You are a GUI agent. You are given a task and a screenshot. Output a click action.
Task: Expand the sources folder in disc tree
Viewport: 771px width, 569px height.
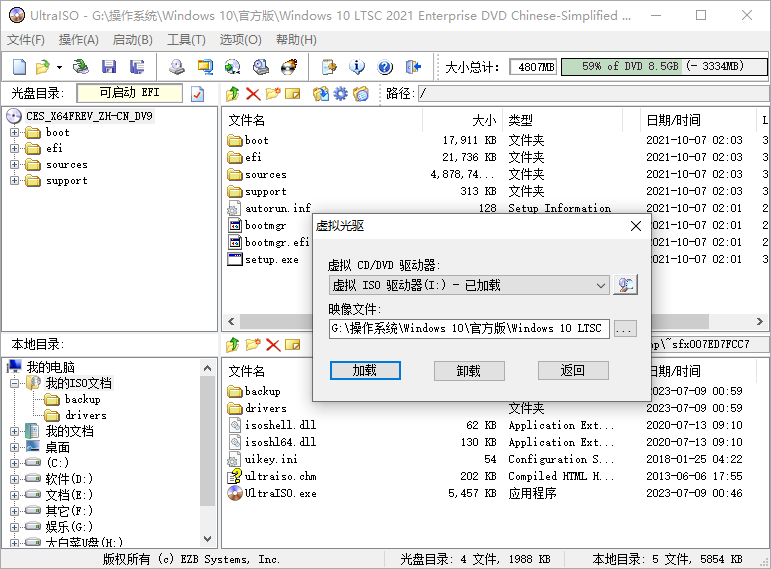15,165
